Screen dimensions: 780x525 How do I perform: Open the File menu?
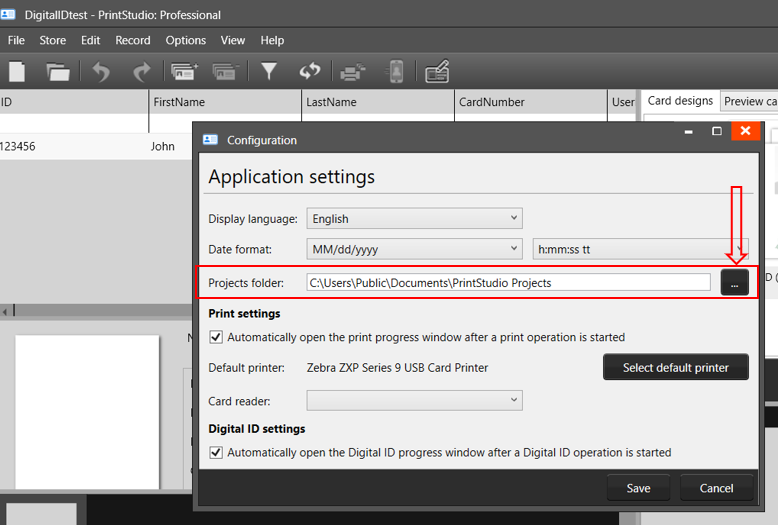(x=16, y=40)
